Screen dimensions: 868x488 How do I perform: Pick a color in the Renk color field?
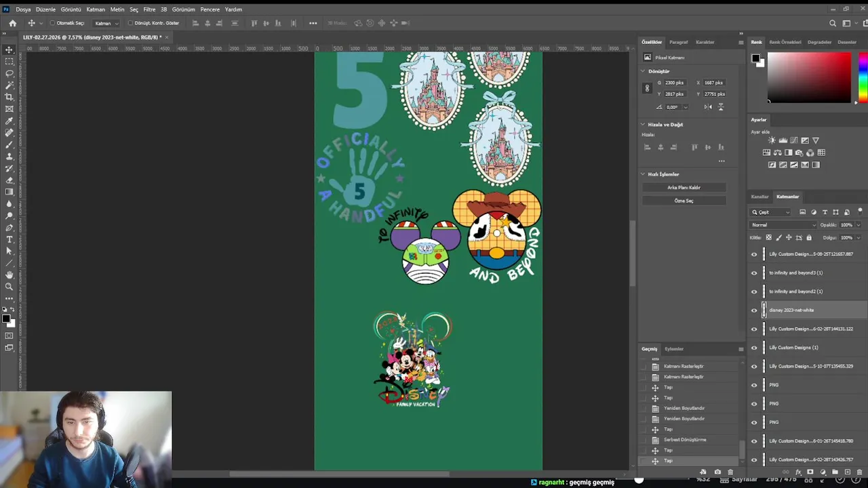[809, 77]
